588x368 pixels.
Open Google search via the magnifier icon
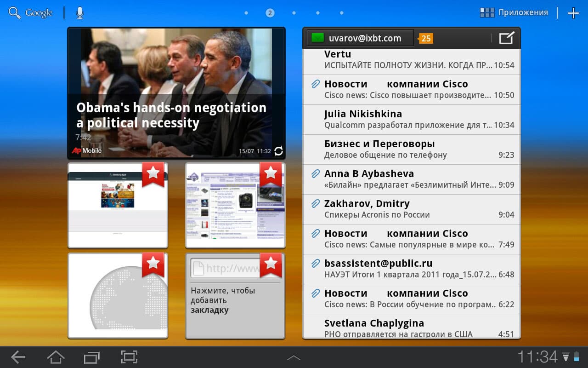tap(15, 13)
